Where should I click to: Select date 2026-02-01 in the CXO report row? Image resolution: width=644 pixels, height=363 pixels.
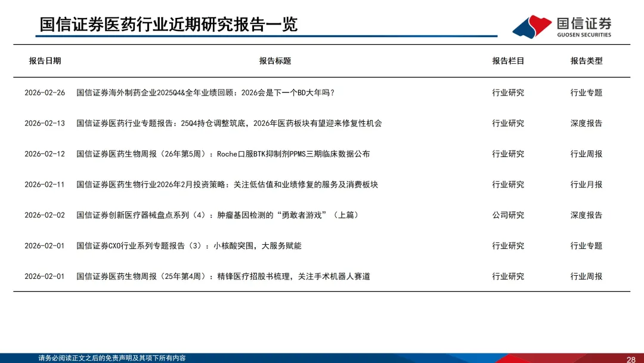(x=45, y=246)
